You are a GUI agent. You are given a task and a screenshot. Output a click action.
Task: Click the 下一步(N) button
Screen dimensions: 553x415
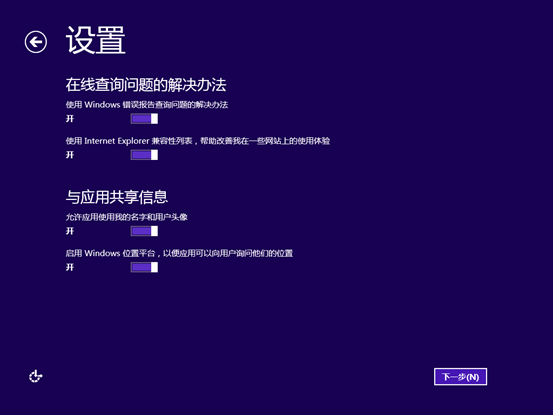(x=460, y=377)
